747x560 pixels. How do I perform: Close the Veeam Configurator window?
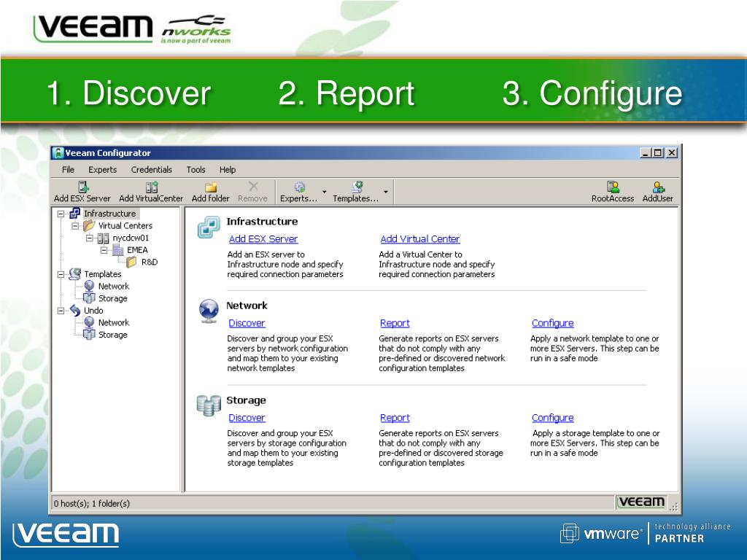coord(672,153)
